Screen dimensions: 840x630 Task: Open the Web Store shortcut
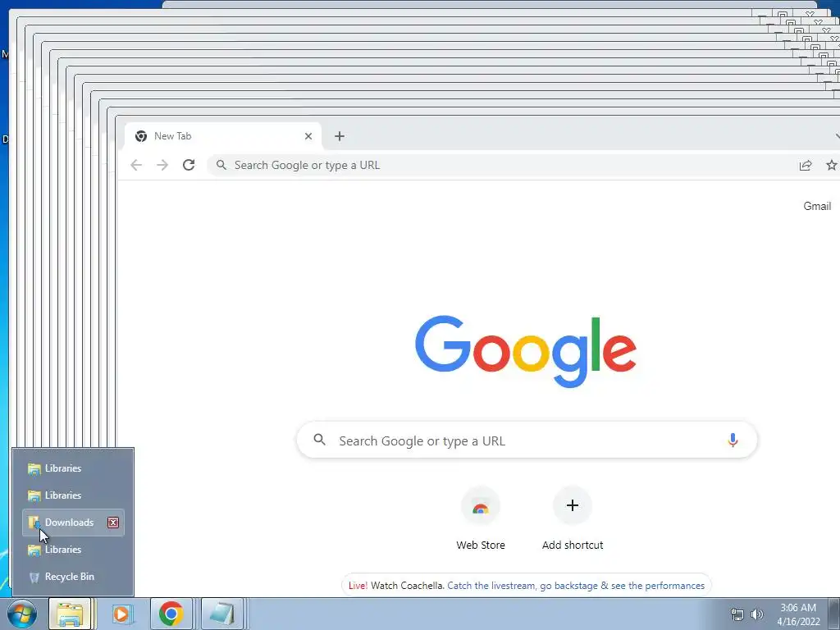point(481,518)
